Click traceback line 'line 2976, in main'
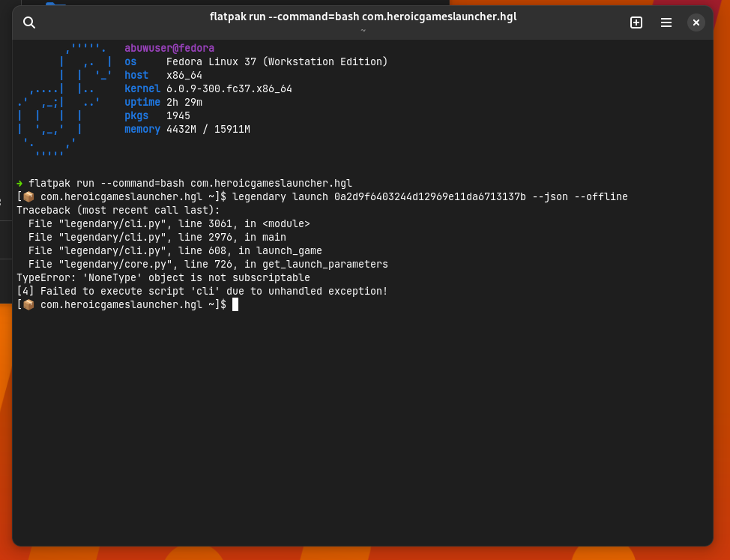Viewport: 730px width, 560px height. [232, 238]
